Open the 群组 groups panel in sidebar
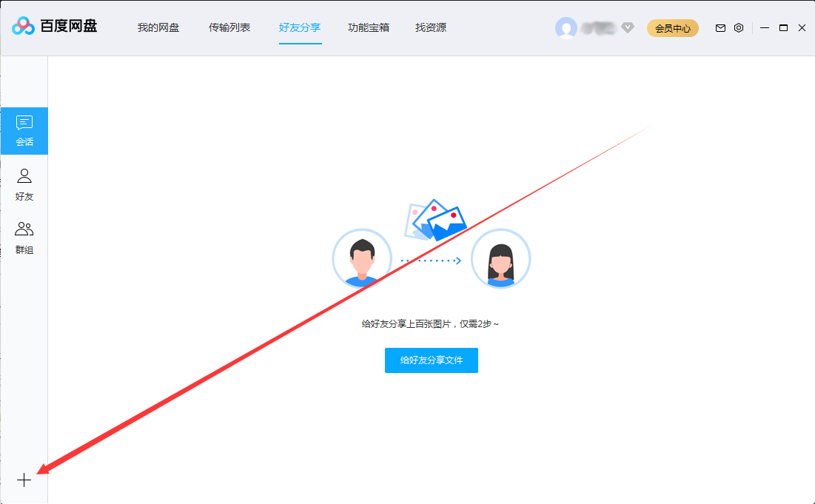This screenshot has width=815, height=504. pos(24,235)
